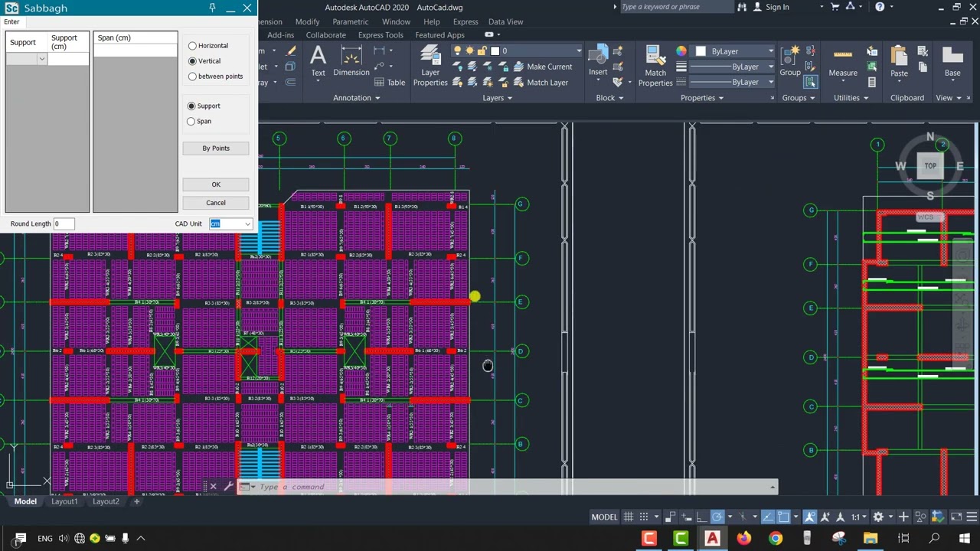Open the Featured Apps ribbon tab
Viewport: 980px width, 551px height.
pos(439,35)
